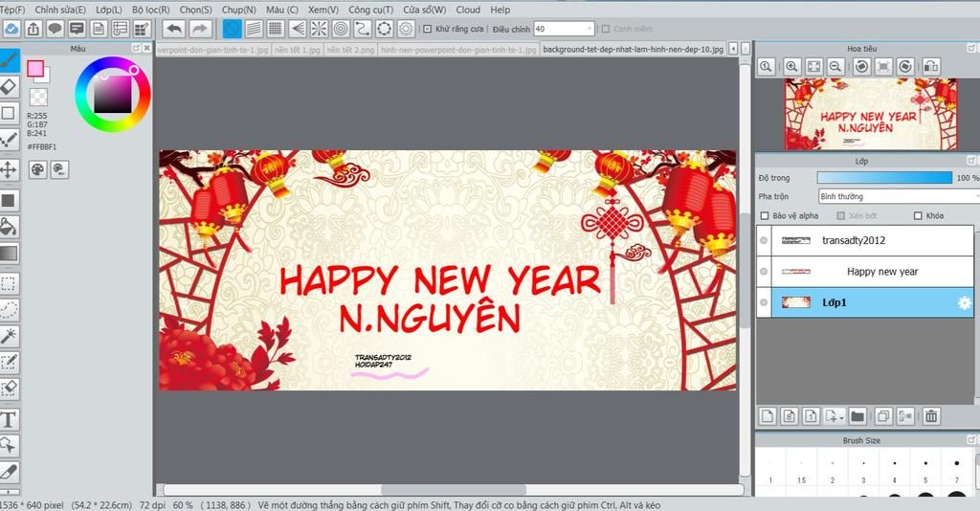Toggle Khử răng cưa anti-aliasing checkbox

[428, 29]
